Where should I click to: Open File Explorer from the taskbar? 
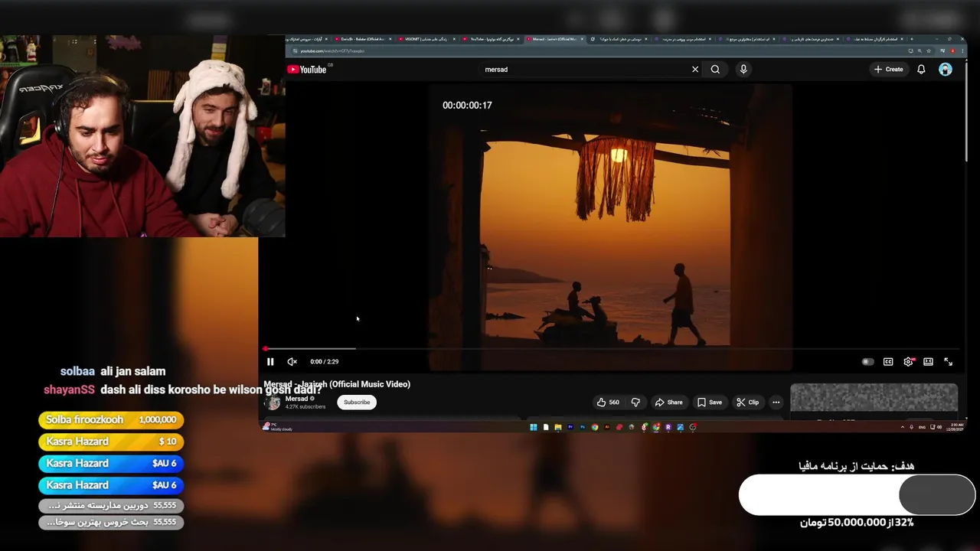click(x=558, y=428)
